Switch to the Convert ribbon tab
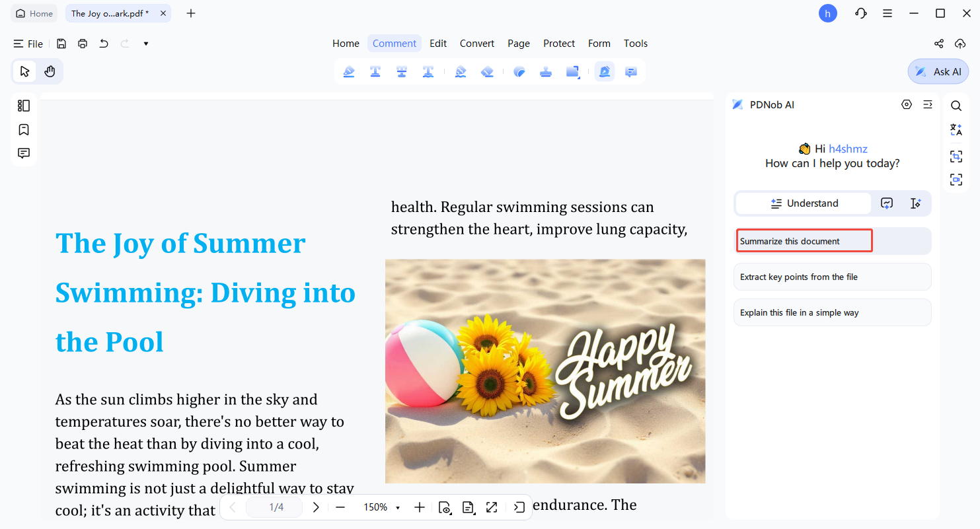This screenshot has height=529, width=980. point(476,44)
